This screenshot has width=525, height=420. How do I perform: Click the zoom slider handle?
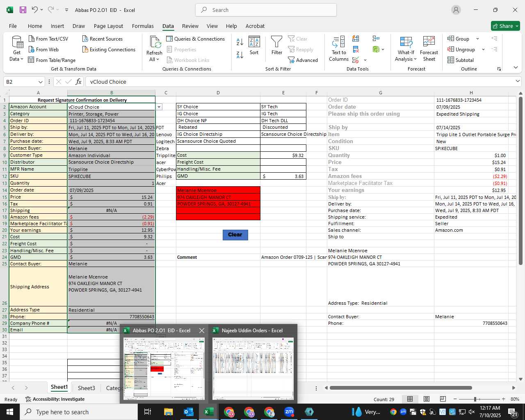tap(475, 399)
